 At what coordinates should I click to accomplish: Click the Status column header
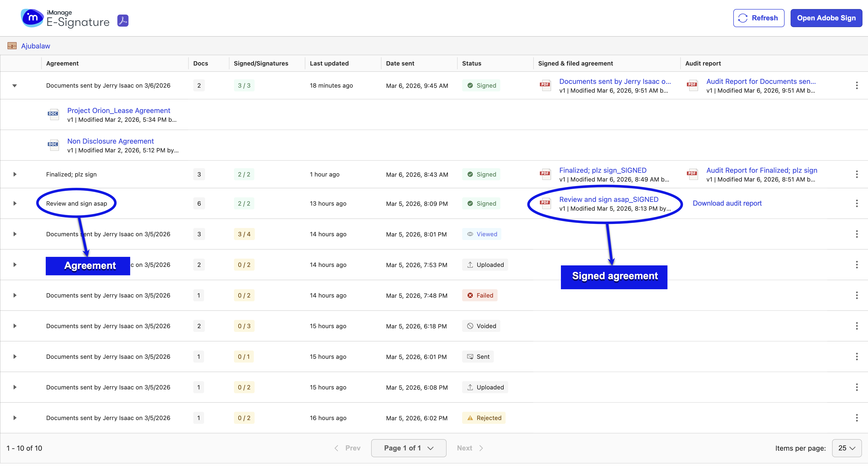tap(472, 63)
